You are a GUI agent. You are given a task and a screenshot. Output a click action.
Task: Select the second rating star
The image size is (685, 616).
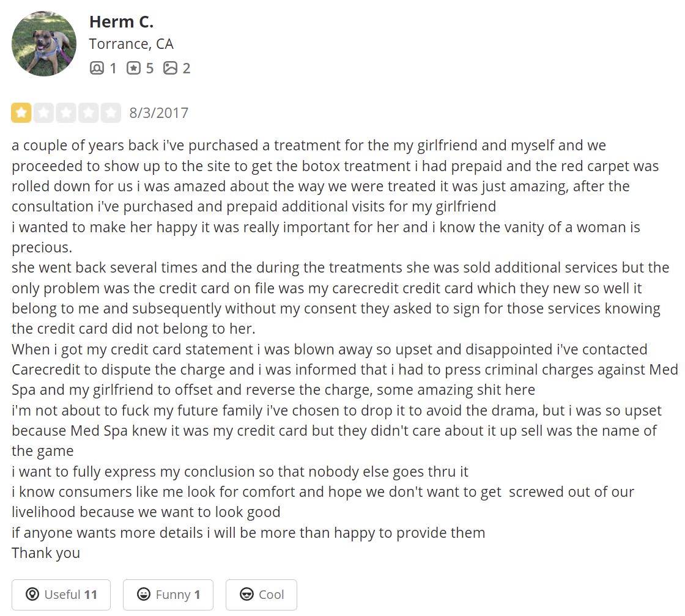point(43,112)
